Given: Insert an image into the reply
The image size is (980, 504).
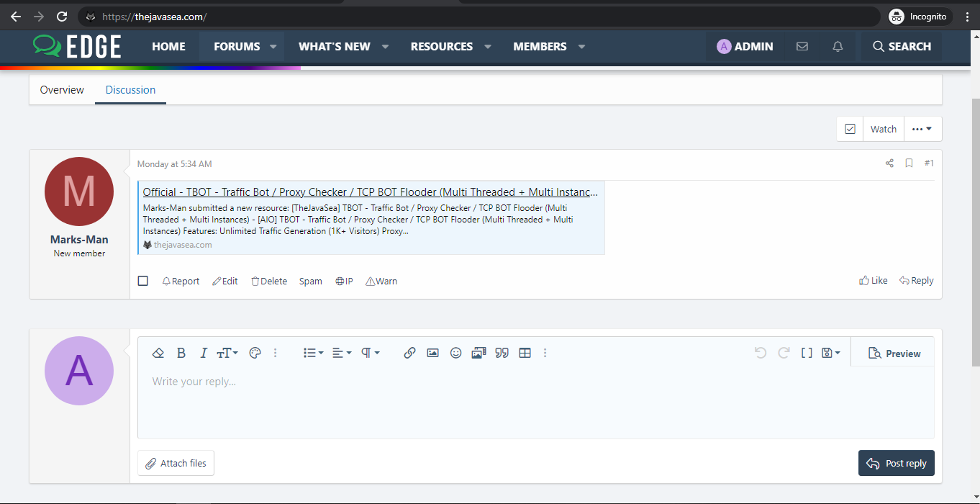Looking at the screenshot, I should [x=432, y=353].
